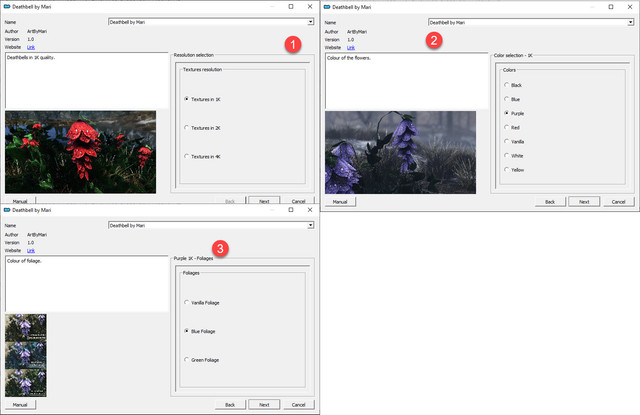Click Cancel in color selection window
640x415 pixels.
click(x=618, y=202)
